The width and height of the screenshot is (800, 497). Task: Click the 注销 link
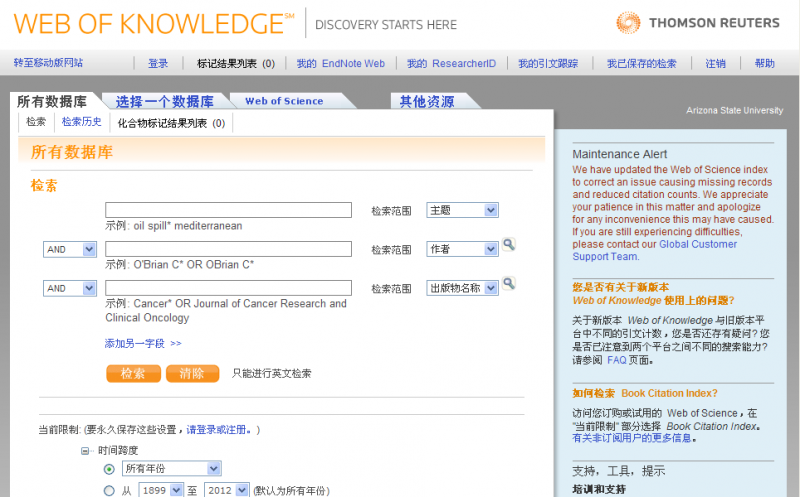coord(715,63)
